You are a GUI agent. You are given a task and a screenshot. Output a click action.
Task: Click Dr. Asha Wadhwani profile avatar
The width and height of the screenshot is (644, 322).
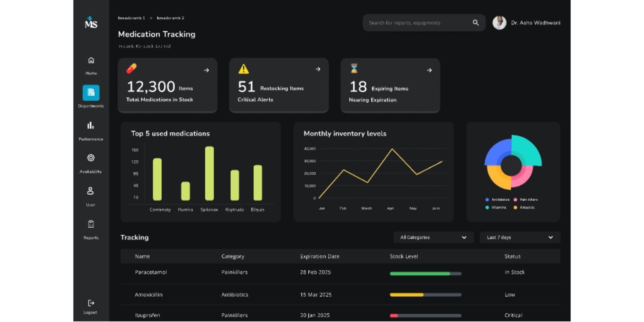tap(499, 23)
